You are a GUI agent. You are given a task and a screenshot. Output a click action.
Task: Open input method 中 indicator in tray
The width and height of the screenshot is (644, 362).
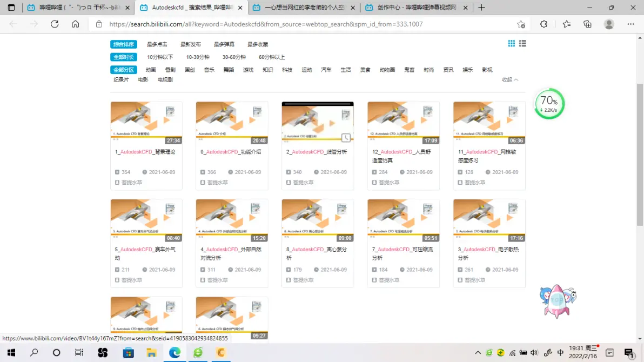[x=560, y=353]
